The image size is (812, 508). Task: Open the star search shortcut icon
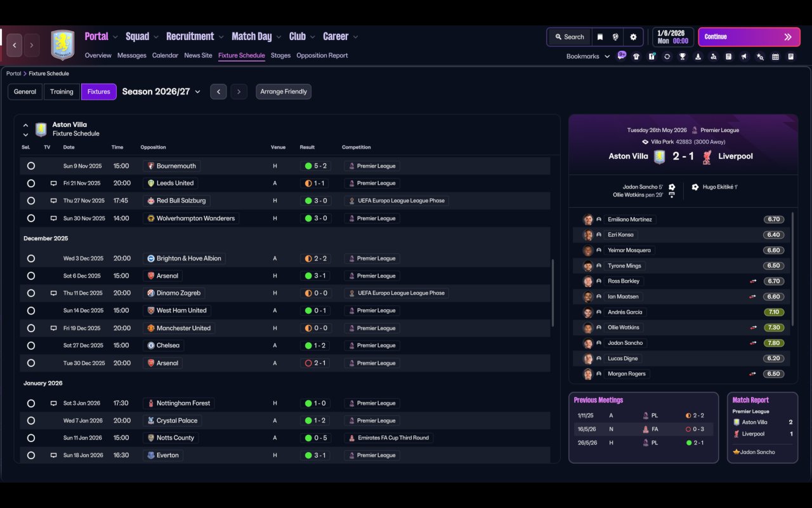(x=760, y=57)
